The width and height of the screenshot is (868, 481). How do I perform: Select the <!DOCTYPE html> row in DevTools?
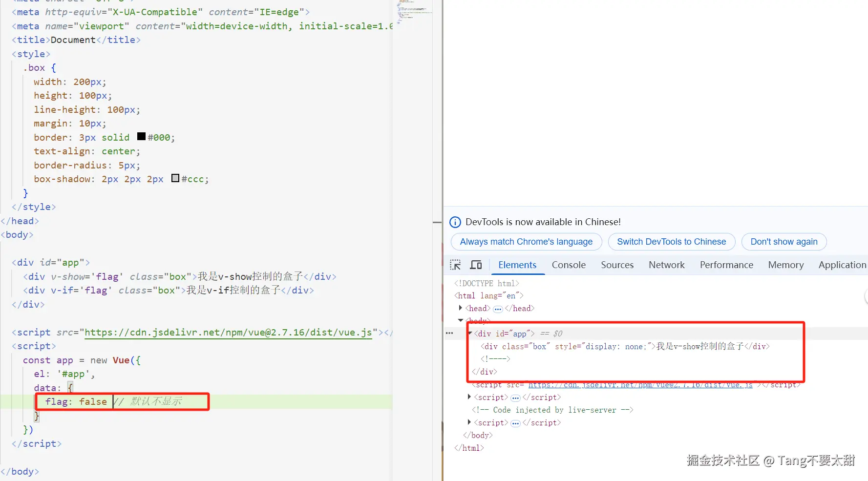pyautogui.click(x=487, y=283)
